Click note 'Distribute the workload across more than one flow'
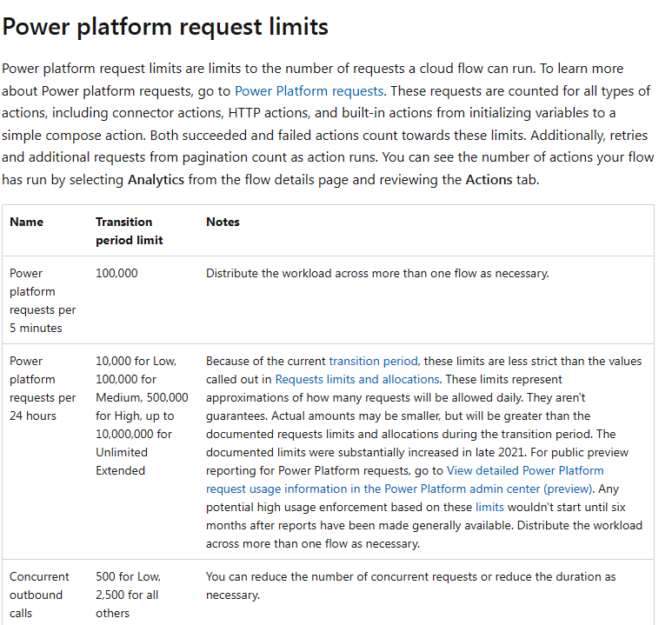This screenshot has height=625, width=672. point(377,274)
